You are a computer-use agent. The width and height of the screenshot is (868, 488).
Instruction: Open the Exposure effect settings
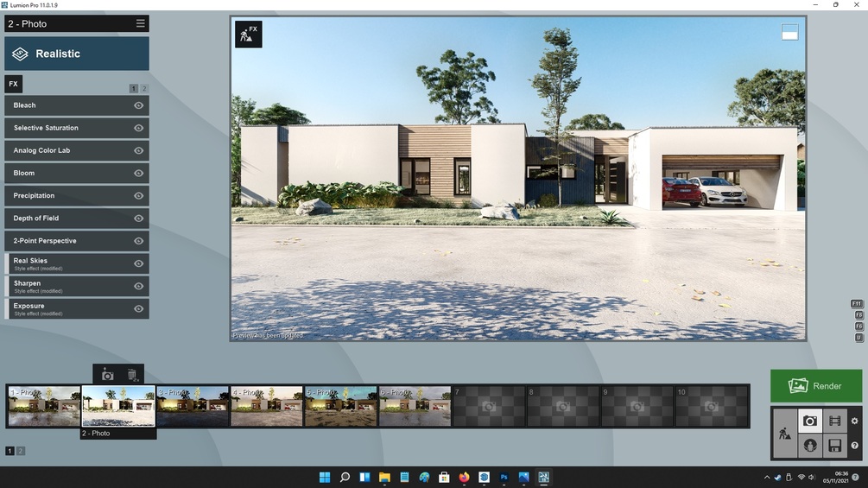(76, 308)
